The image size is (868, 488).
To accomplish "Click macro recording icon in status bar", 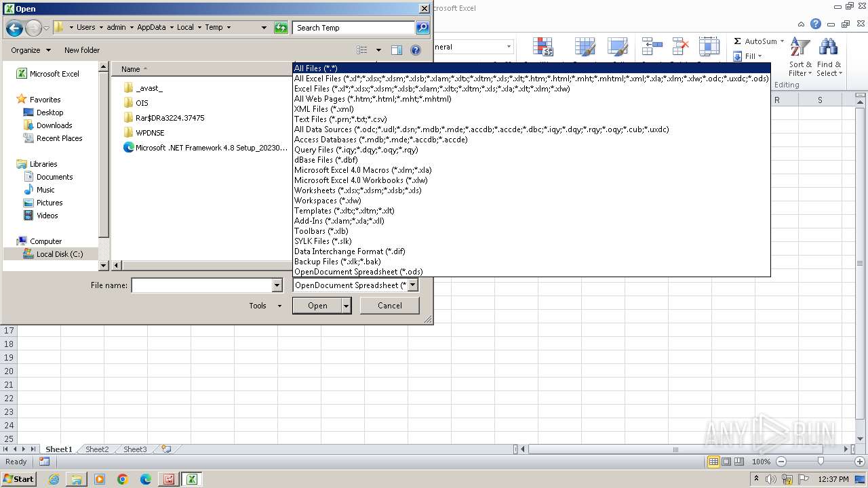I will point(44,462).
